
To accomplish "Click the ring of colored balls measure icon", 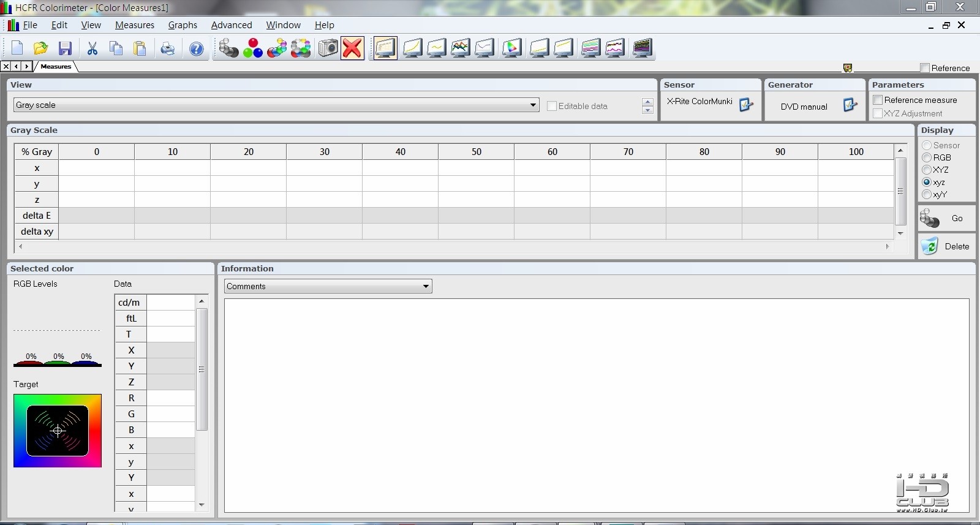I will tap(301, 48).
